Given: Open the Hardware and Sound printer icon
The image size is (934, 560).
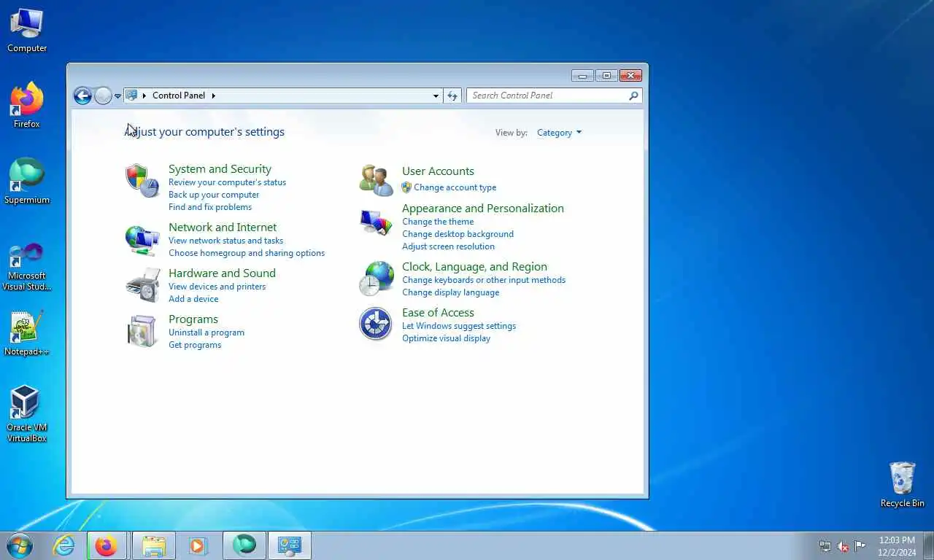Looking at the screenshot, I should pos(142,285).
